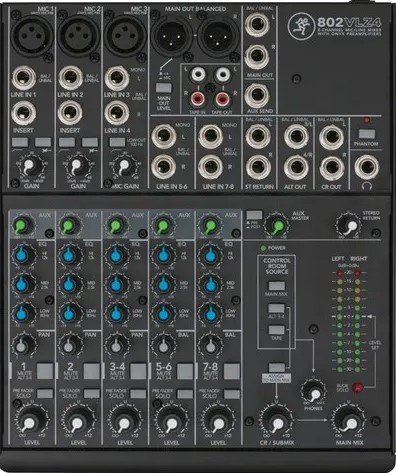
Task: Toggle the MAIN OUT LEVEL switch
Action: pyautogui.click(x=163, y=88)
